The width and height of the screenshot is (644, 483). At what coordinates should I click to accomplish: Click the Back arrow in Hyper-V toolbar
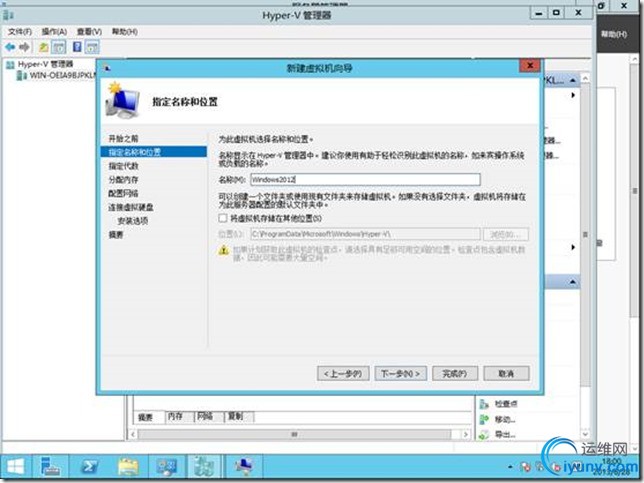point(10,47)
